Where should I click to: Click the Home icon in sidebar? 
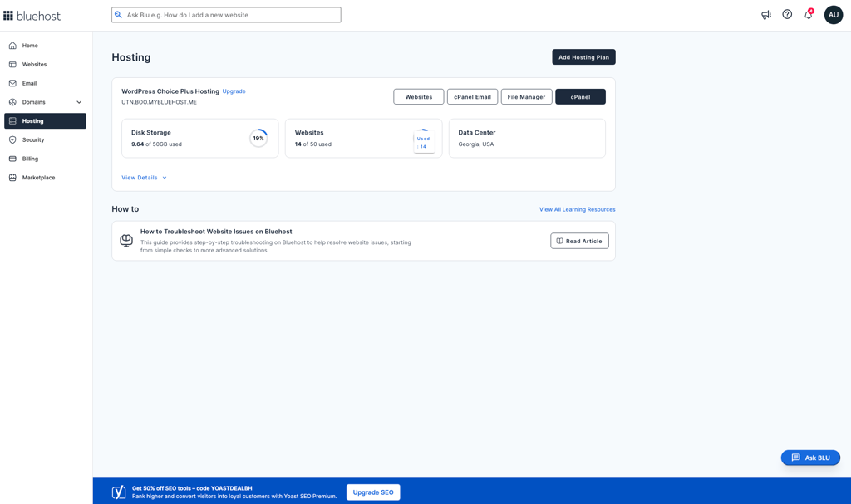[12, 46]
